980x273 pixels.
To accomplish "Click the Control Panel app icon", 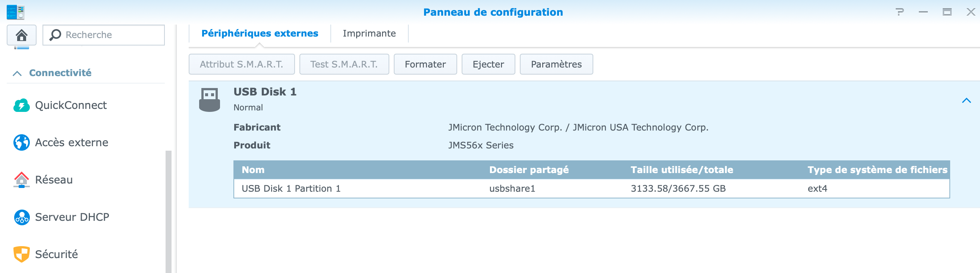I will click(16, 12).
